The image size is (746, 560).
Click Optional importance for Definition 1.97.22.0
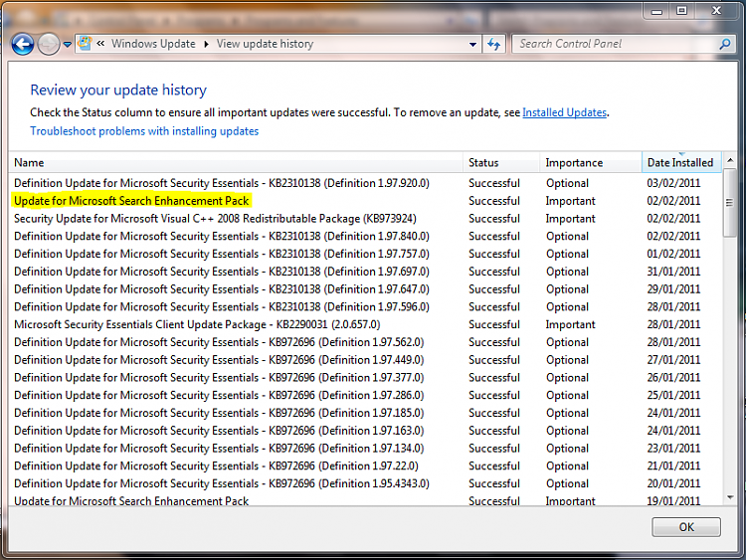pos(567,466)
